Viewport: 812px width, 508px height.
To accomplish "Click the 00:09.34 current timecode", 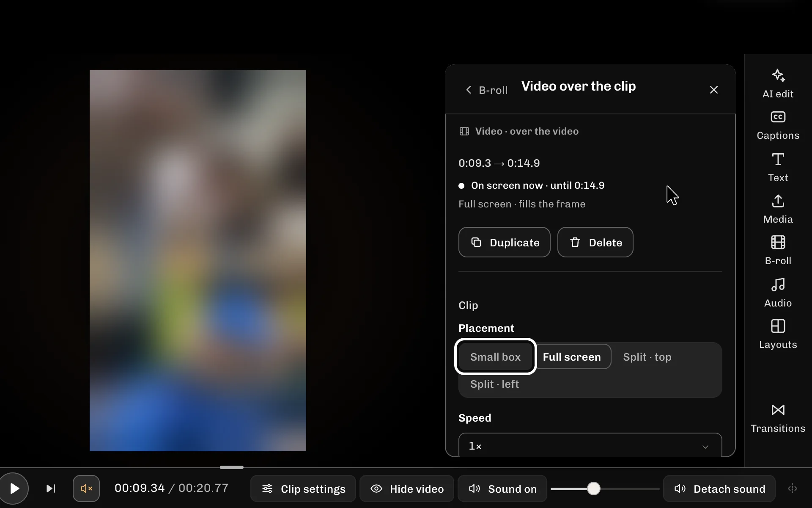I will tap(140, 488).
